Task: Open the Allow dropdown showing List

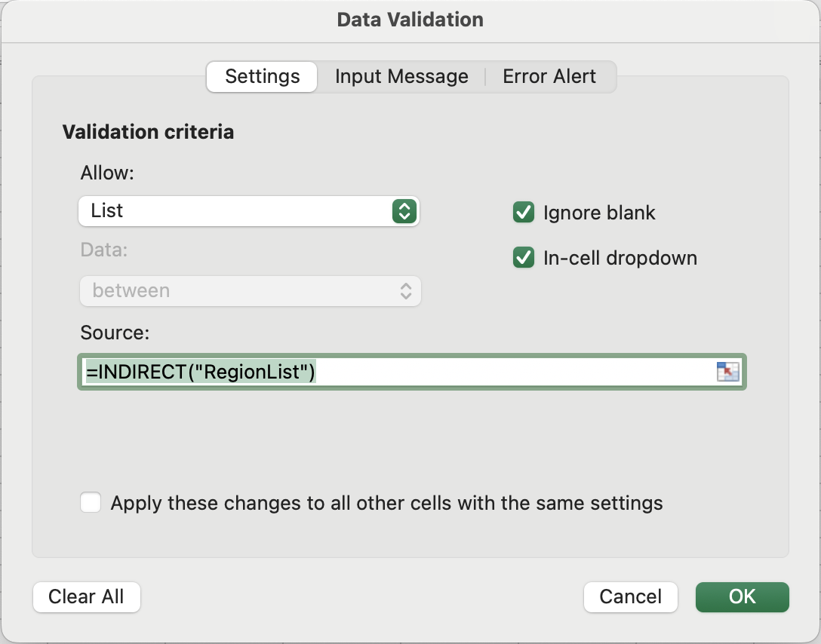Action: [x=249, y=211]
